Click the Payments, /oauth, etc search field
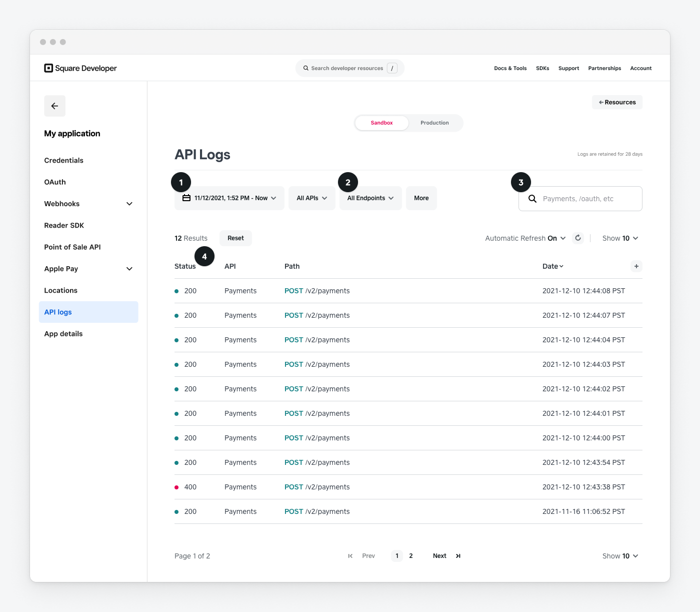This screenshot has width=700, height=612. pos(580,199)
